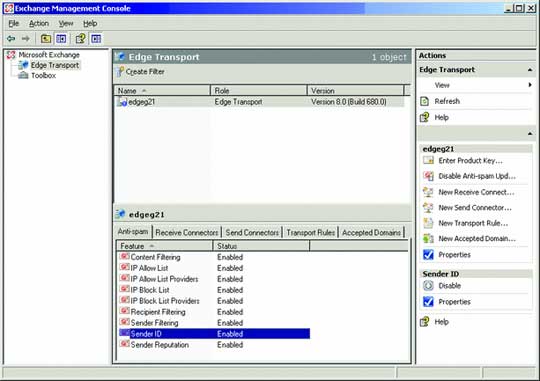Switch to the Accepted Domains tab
The image size is (540, 381).
tap(372, 233)
